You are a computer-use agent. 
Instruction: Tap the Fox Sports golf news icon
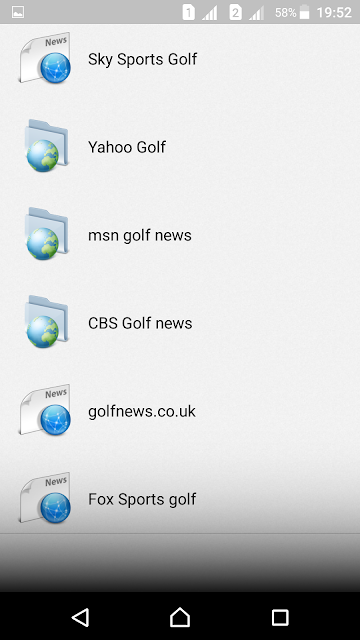pos(44,498)
